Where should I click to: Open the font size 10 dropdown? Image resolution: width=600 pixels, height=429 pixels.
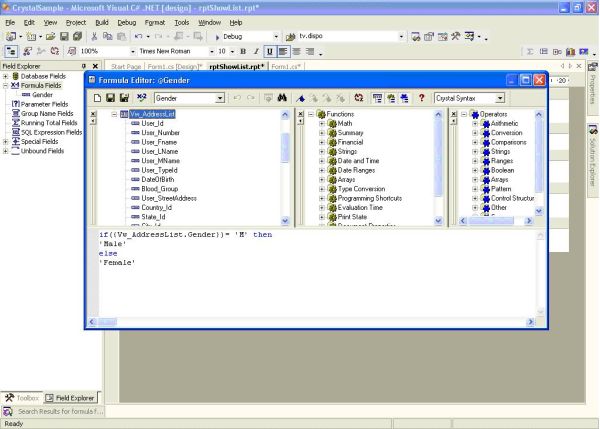(232, 51)
